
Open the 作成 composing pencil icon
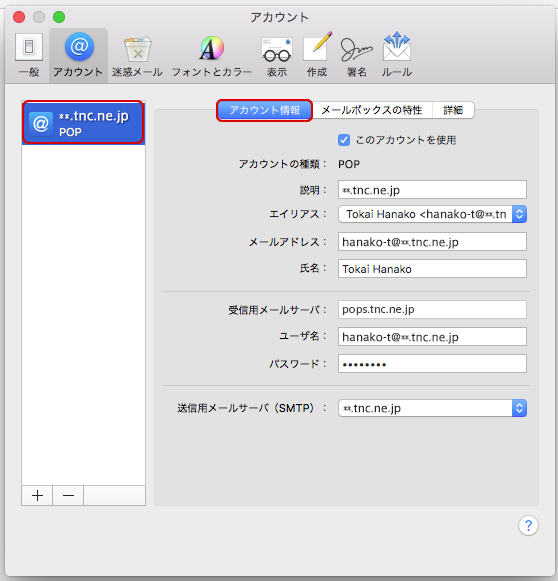[317, 54]
